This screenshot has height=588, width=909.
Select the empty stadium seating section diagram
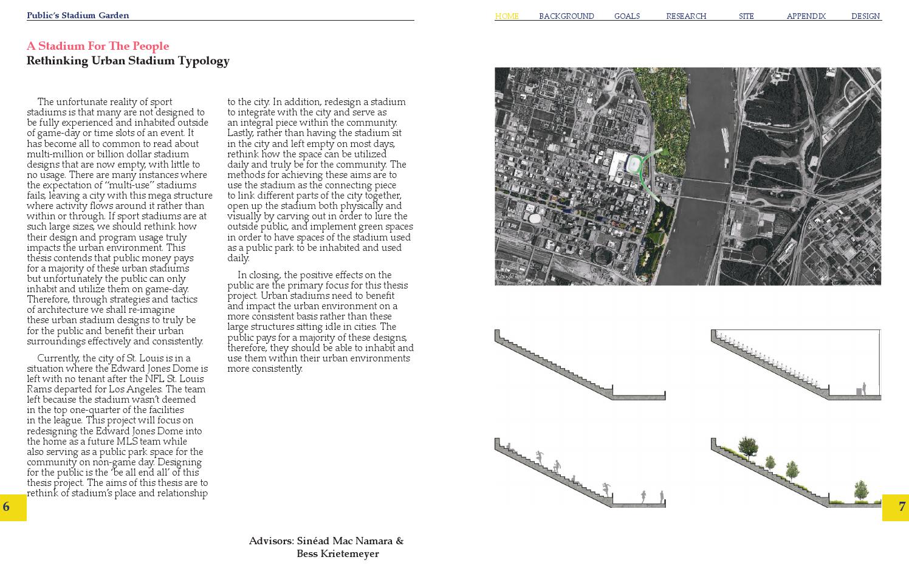click(x=580, y=364)
